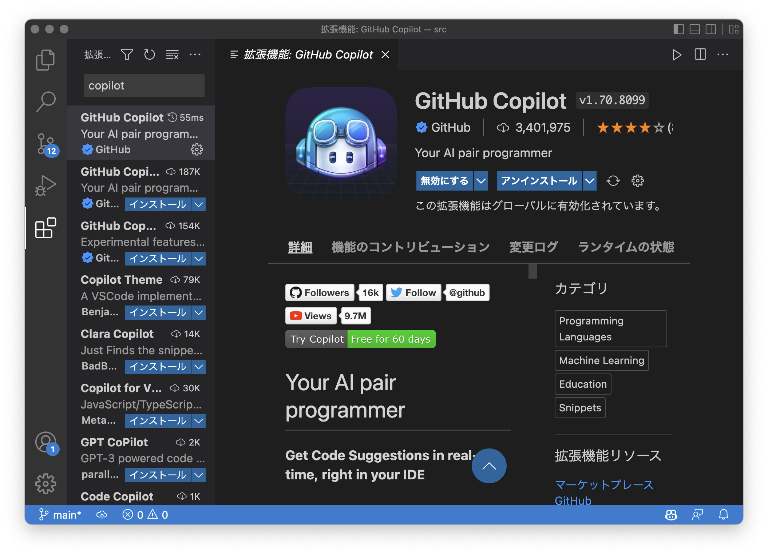Select Code Copilot in the extensions list

click(x=141, y=496)
